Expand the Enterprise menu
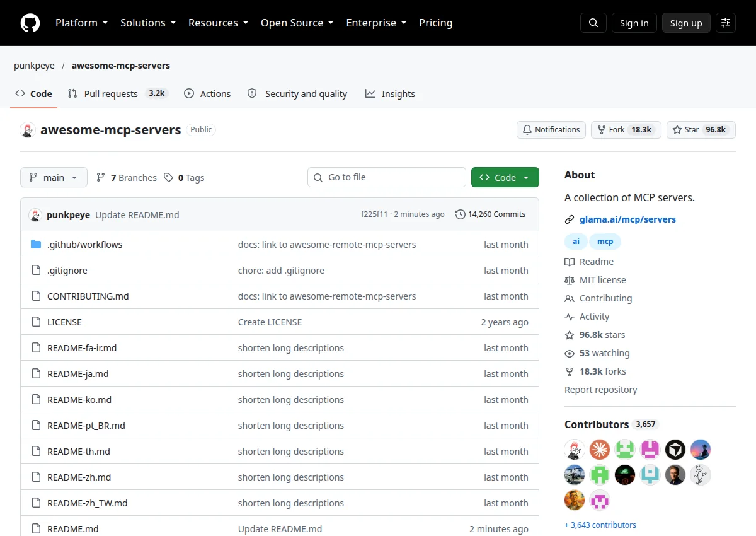Viewport: 756px width, 536px height. pos(376,23)
